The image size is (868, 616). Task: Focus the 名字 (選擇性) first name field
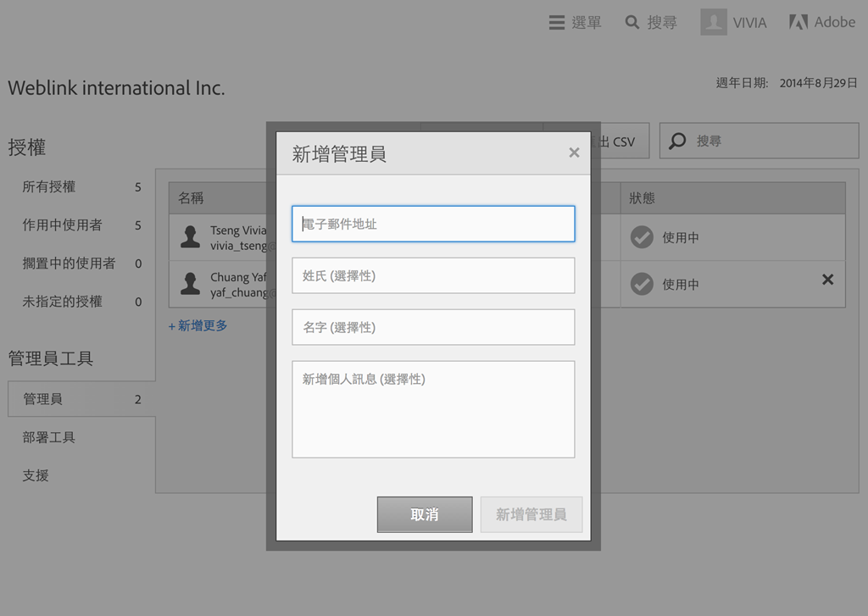(433, 327)
